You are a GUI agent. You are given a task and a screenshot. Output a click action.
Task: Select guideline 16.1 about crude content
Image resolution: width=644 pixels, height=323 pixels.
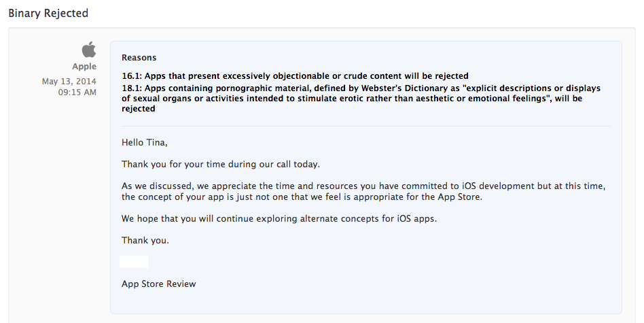pyautogui.click(x=295, y=75)
